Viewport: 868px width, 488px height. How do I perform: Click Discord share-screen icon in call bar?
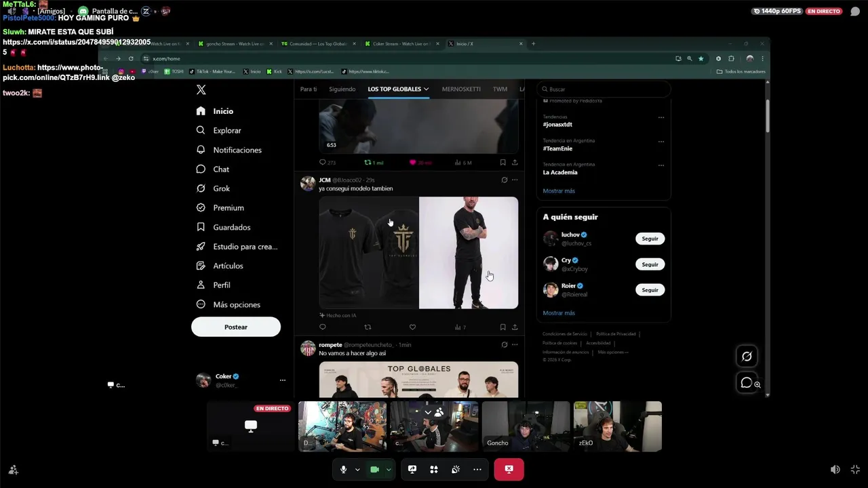click(x=412, y=469)
